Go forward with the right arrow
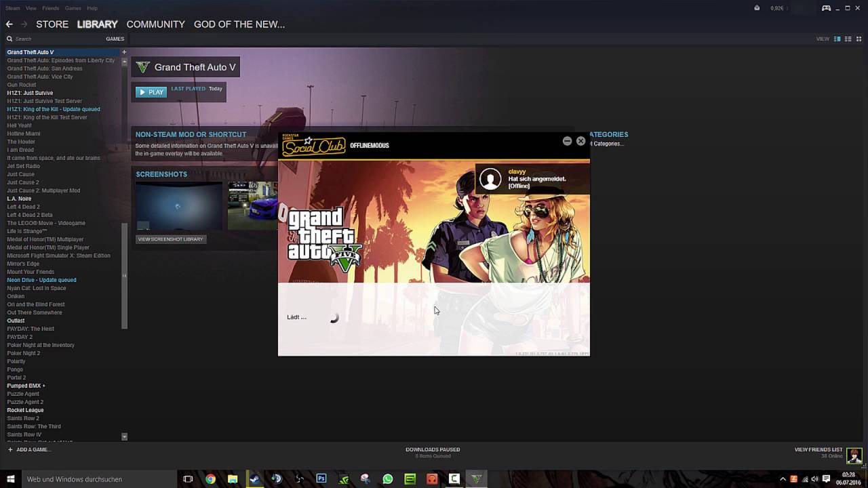868x488 pixels. (x=24, y=24)
